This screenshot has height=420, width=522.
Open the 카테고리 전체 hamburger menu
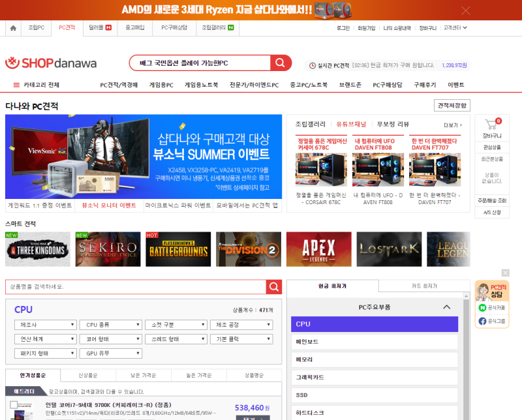pos(37,85)
